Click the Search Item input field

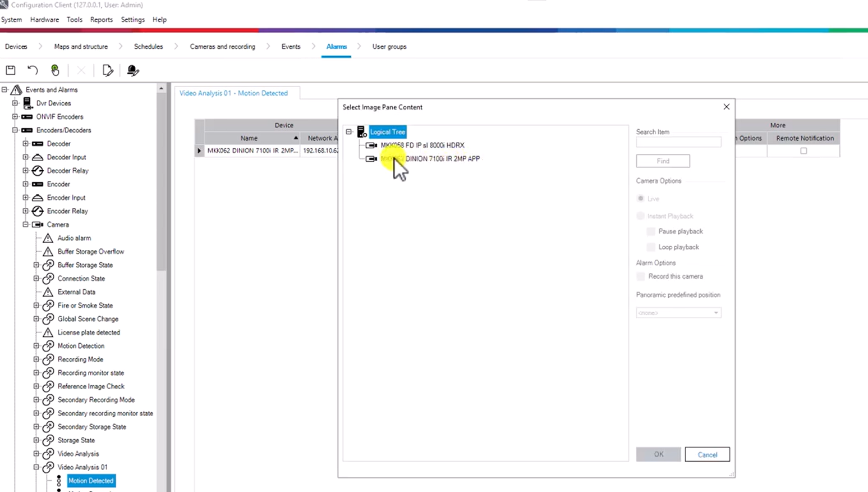tap(678, 142)
